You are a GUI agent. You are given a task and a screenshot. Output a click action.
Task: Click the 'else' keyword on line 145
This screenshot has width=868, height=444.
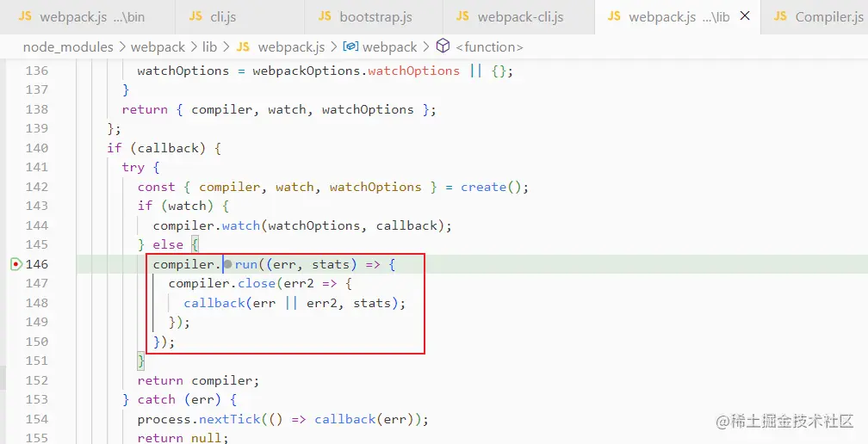(x=168, y=245)
